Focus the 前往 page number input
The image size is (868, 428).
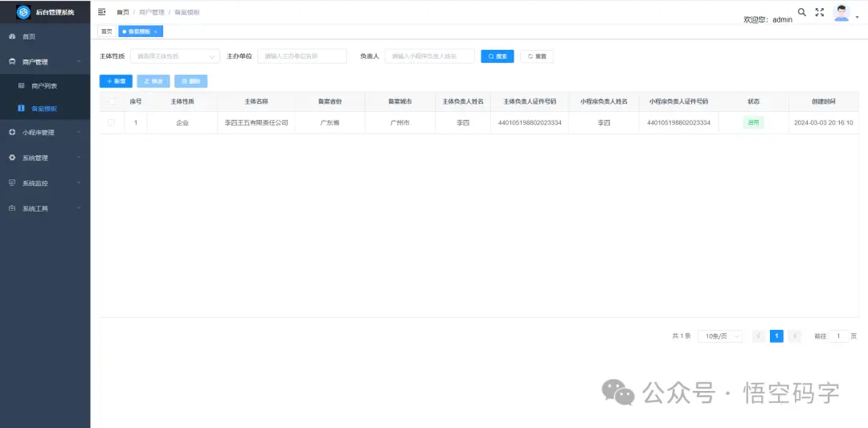pyautogui.click(x=838, y=336)
